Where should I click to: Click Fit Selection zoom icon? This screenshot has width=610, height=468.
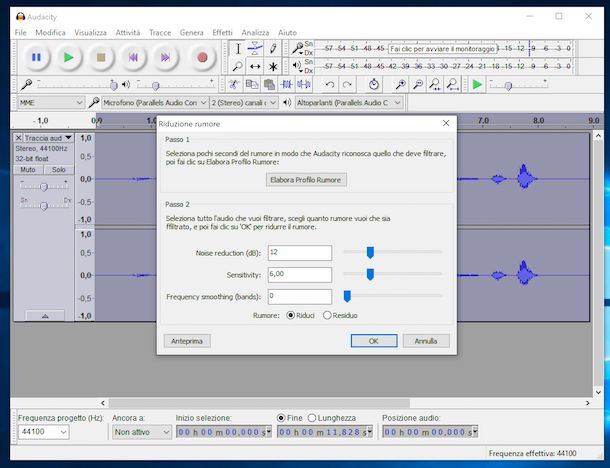(x=435, y=84)
